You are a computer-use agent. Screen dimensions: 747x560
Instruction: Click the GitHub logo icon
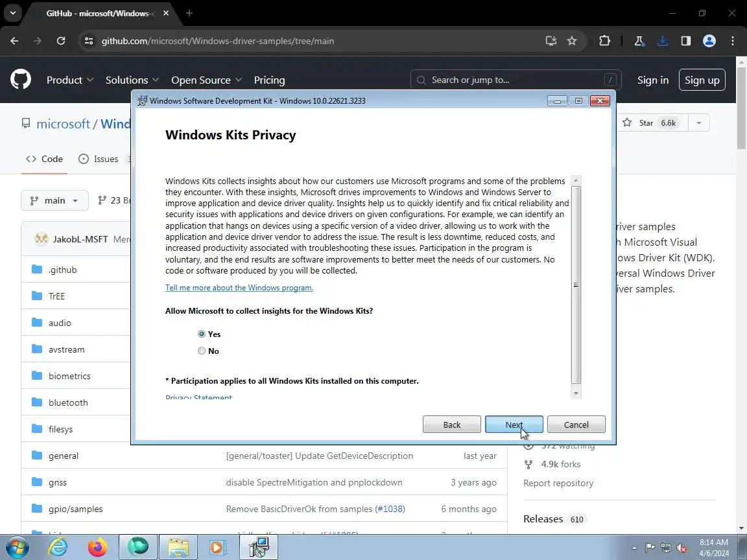(21, 80)
